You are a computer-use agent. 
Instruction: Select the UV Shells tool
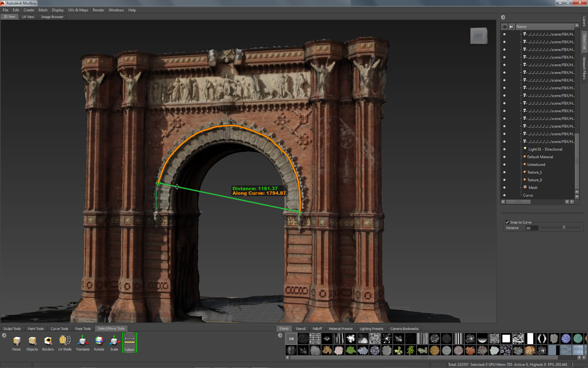(65, 342)
